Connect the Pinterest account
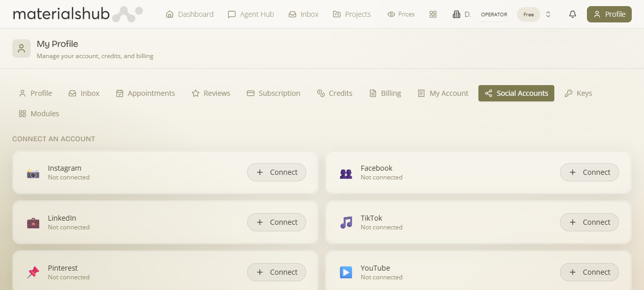The image size is (644, 290). click(277, 272)
